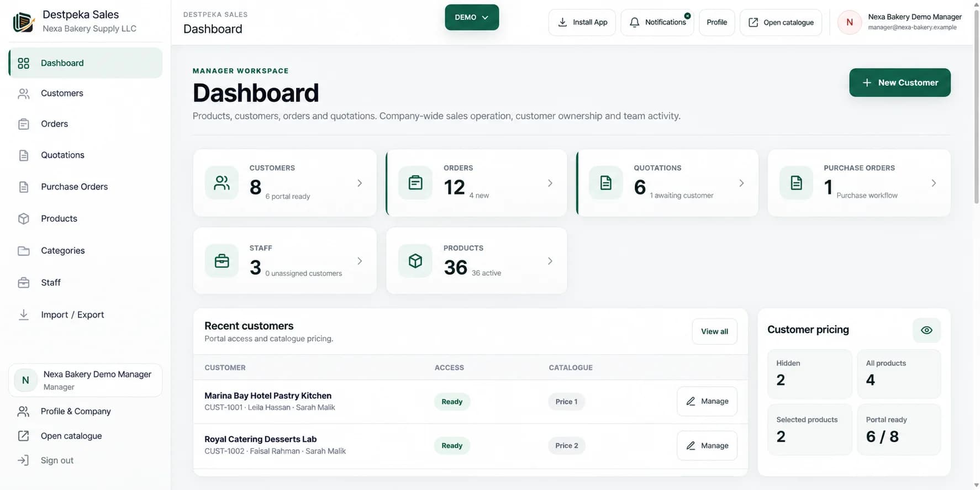Click the Selected products pricing tile
980x490 pixels.
pos(809,430)
